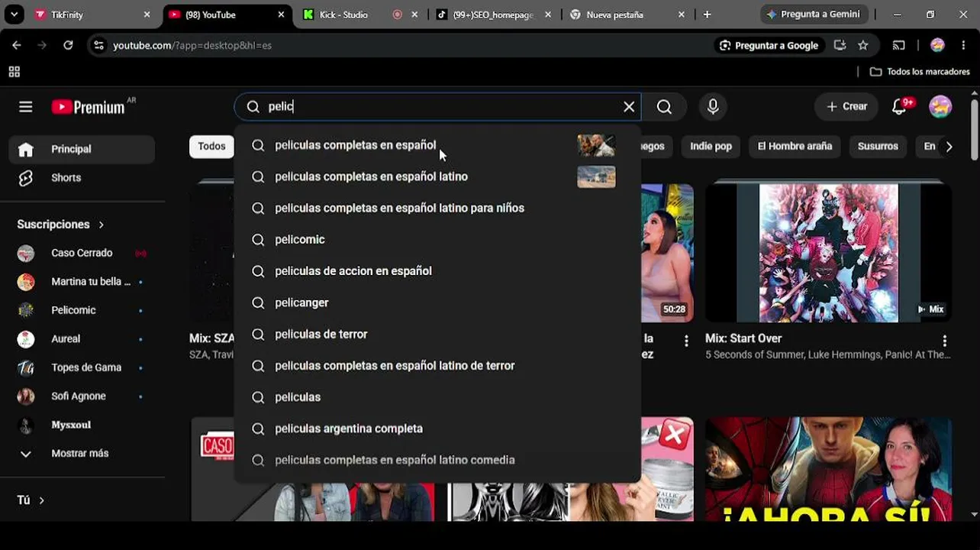The height and width of the screenshot is (550, 980).
Task: Close the Kick - Studio tab
Action: pyautogui.click(x=415, y=15)
